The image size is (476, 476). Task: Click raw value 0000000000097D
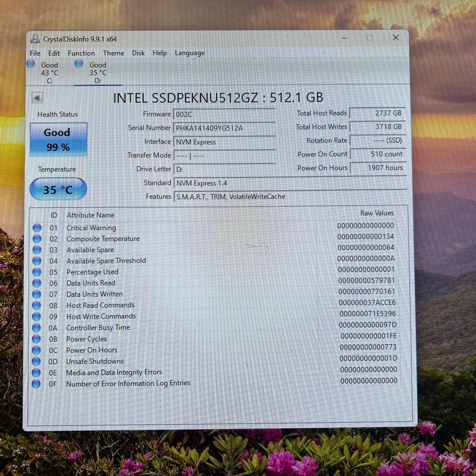368,325
